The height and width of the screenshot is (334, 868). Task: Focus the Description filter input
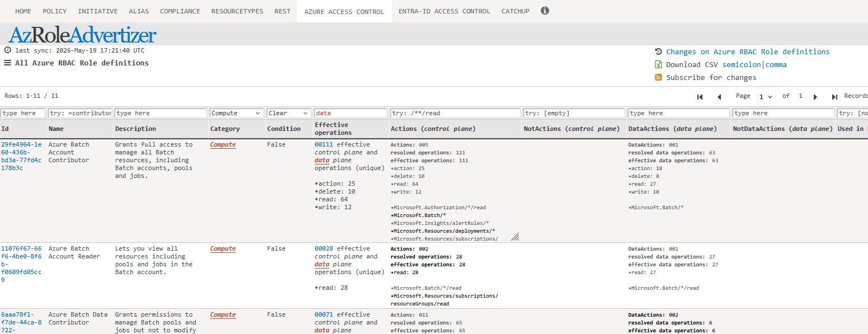tap(161, 113)
